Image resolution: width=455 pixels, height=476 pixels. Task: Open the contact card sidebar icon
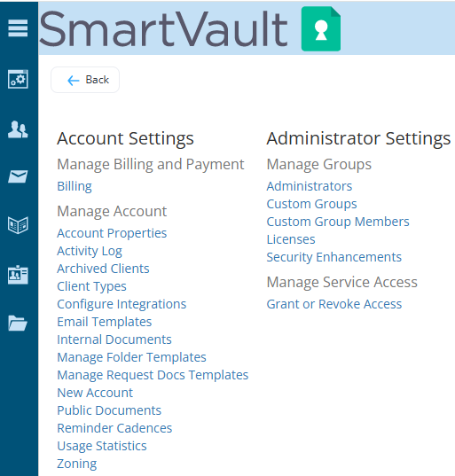18,275
